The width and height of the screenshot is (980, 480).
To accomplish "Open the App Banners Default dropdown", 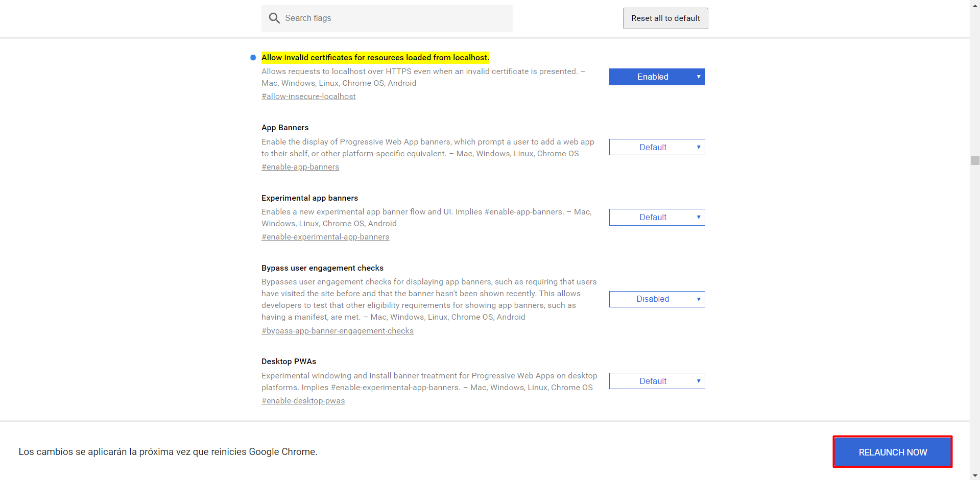I will (x=657, y=147).
